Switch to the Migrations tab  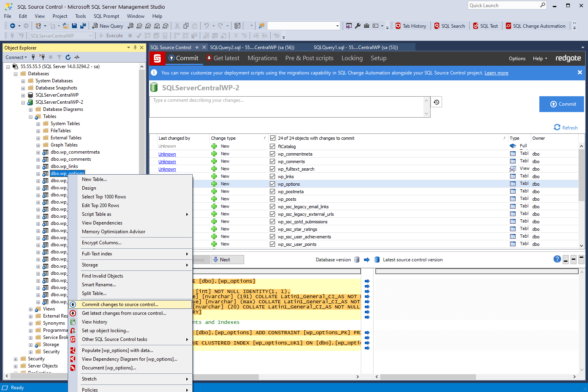pyautogui.click(x=262, y=58)
